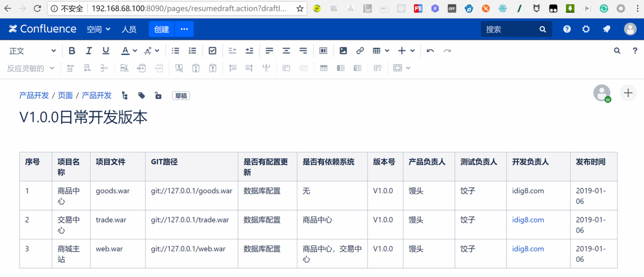644x277 pixels.
Task: Delete the current table row
Action: (104, 68)
